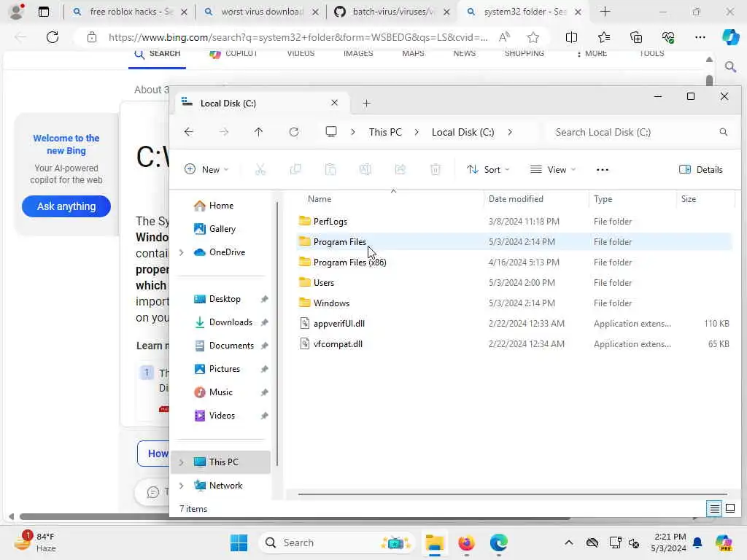This screenshot has height=560, width=747.
Task: Click chevron after This PC in address bar
Action: point(417,132)
